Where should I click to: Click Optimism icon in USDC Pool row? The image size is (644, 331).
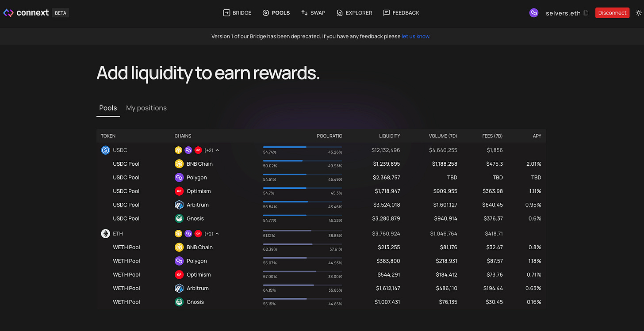pos(179,191)
